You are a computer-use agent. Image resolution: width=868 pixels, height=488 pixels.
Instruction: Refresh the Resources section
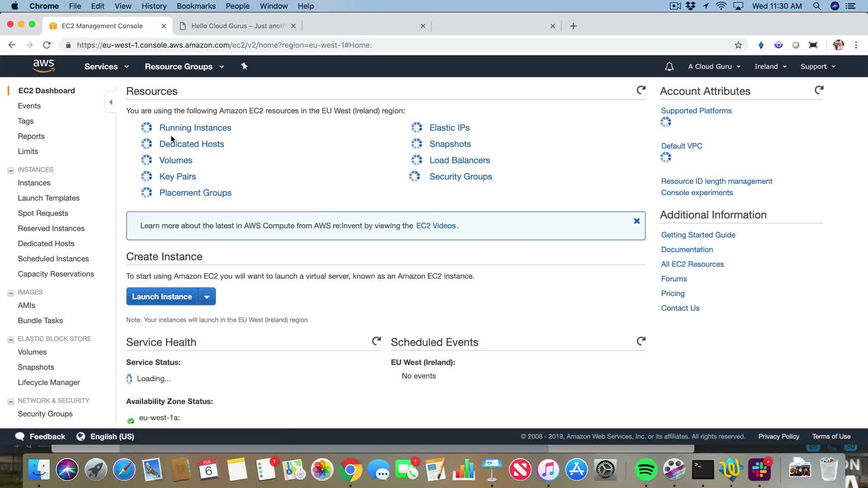point(641,90)
